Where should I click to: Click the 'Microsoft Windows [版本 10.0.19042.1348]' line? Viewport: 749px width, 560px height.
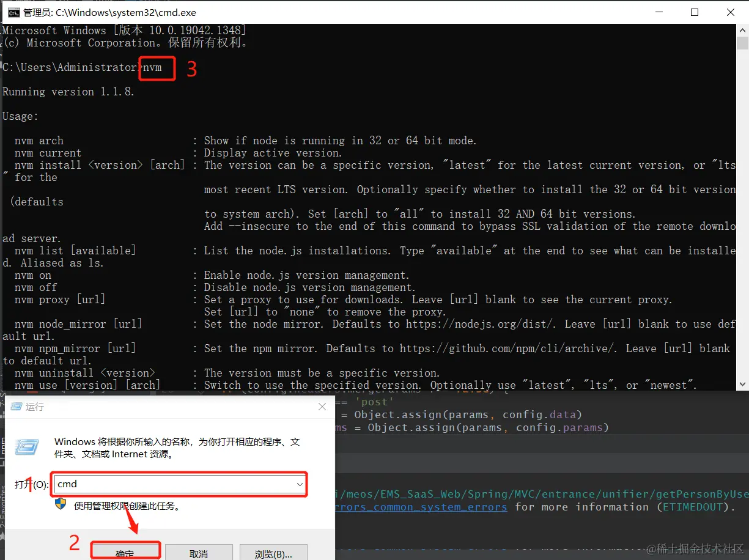(x=125, y=30)
